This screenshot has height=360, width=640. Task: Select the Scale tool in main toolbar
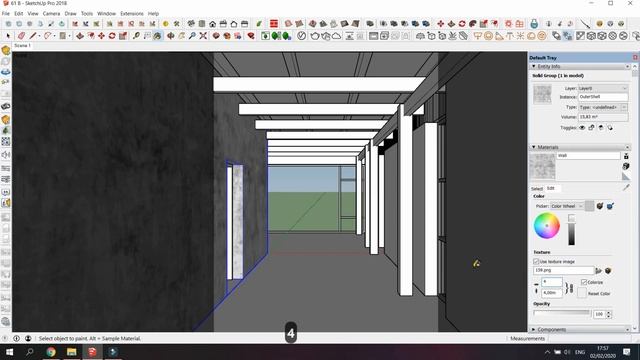click(x=122, y=36)
